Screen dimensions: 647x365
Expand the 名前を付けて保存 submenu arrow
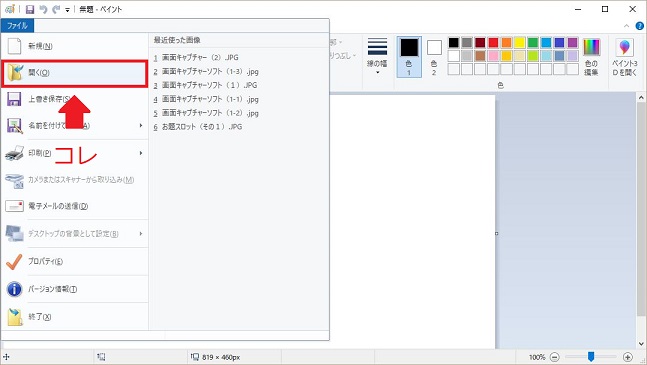[141, 125]
